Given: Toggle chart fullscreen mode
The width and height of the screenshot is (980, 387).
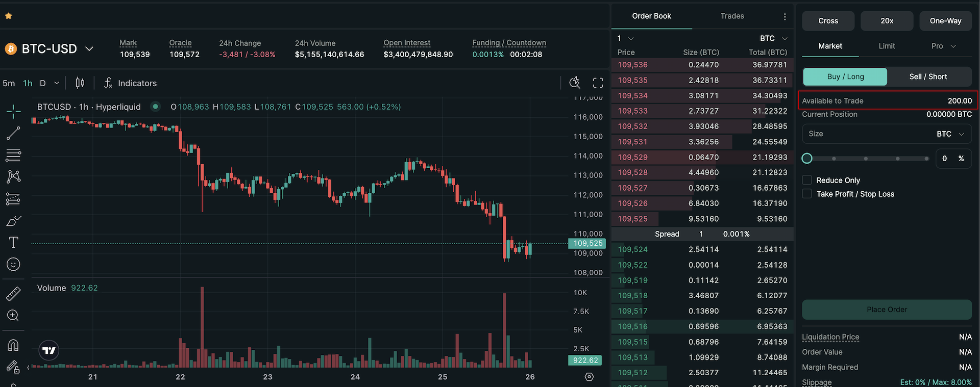Looking at the screenshot, I should pos(598,83).
